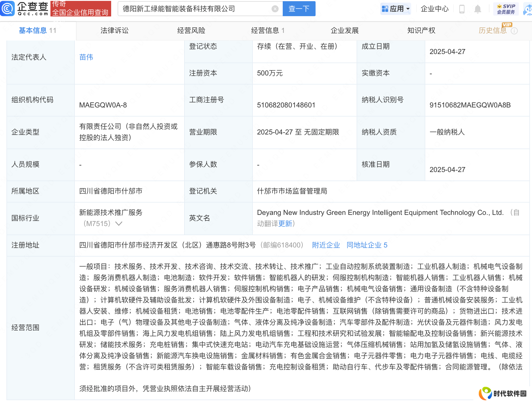Select taxpayer ID 91510682MAEGQW0A8B
Screen dimensions: 532x401
pyautogui.click(x=470, y=105)
